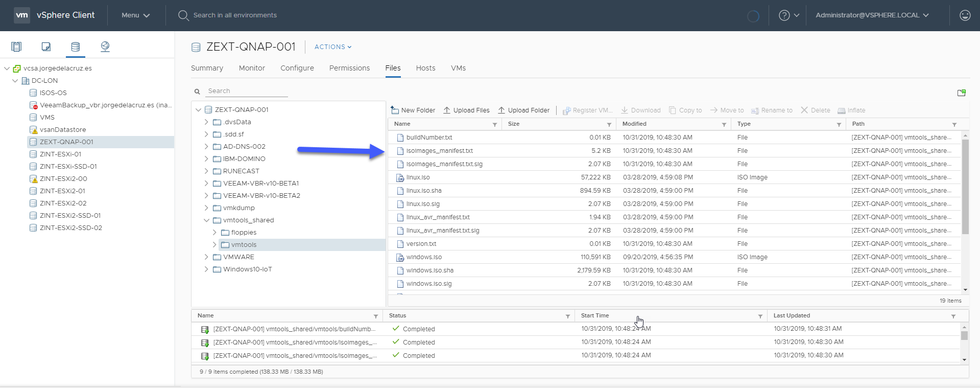Image resolution: width=980 pixels, height=388 pixels.
Task: Click the Delete button
Action: coord(816,110)
